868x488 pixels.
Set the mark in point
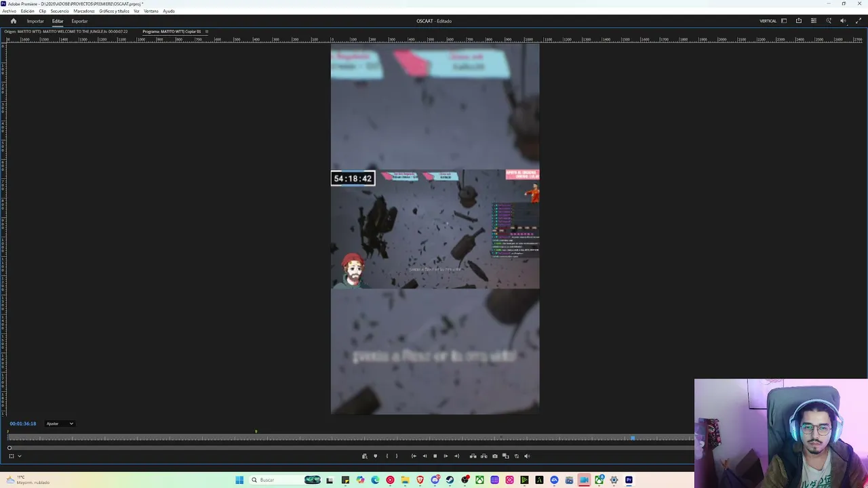click(387, 456)
